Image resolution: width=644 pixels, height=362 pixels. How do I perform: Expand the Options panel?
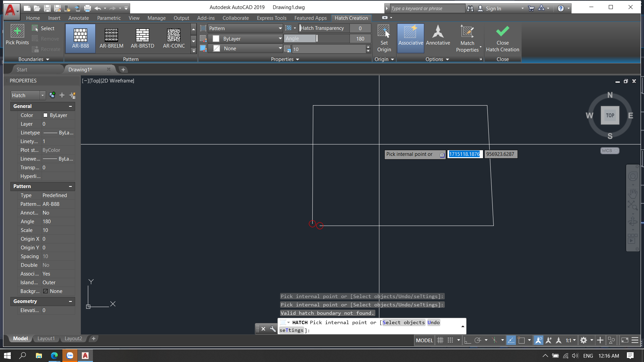tap(437, 59)
